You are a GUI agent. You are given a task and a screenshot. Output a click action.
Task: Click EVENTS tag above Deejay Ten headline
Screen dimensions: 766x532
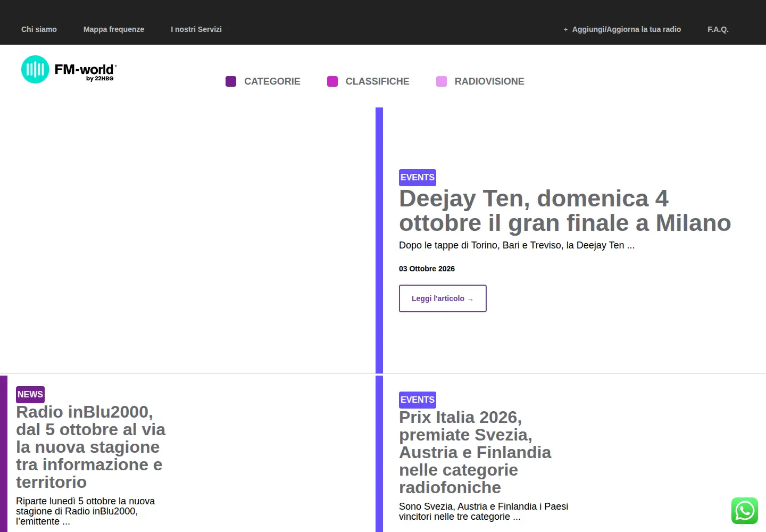pos(418,178)
